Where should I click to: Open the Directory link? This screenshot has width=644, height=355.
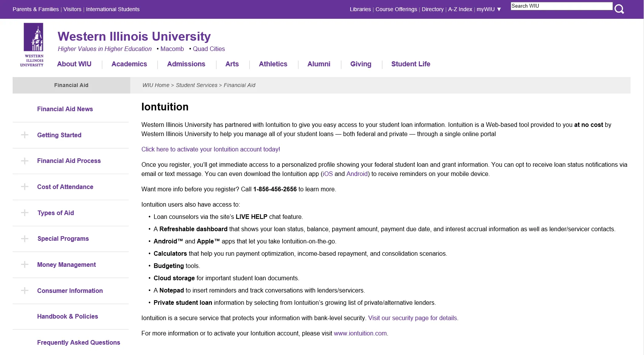433,9
